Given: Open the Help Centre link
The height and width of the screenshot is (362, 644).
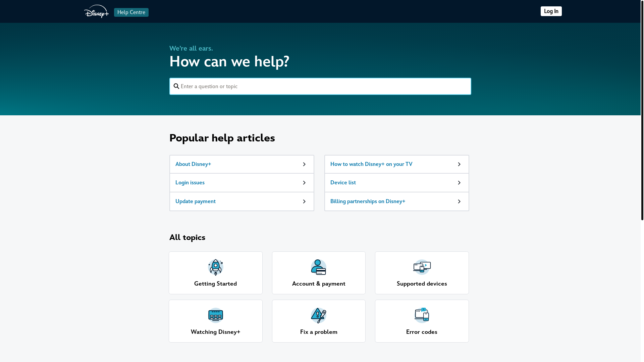Looking at the screenshot, I should [x=131, y=12].
